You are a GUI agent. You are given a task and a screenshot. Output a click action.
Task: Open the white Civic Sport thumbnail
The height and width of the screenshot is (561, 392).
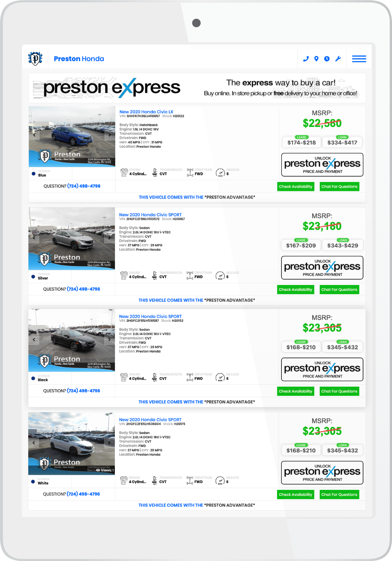pos(72,444)
